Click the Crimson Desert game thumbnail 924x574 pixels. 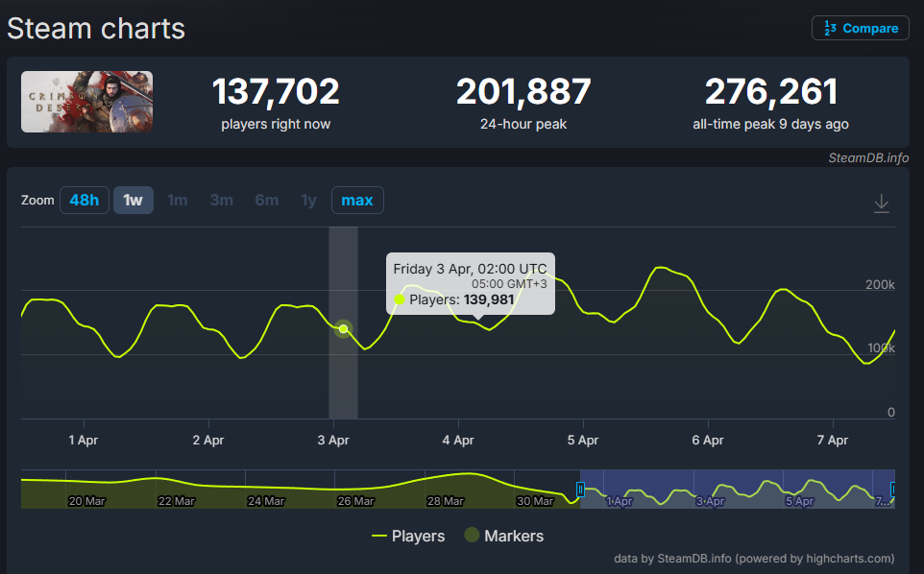(87, 102)
